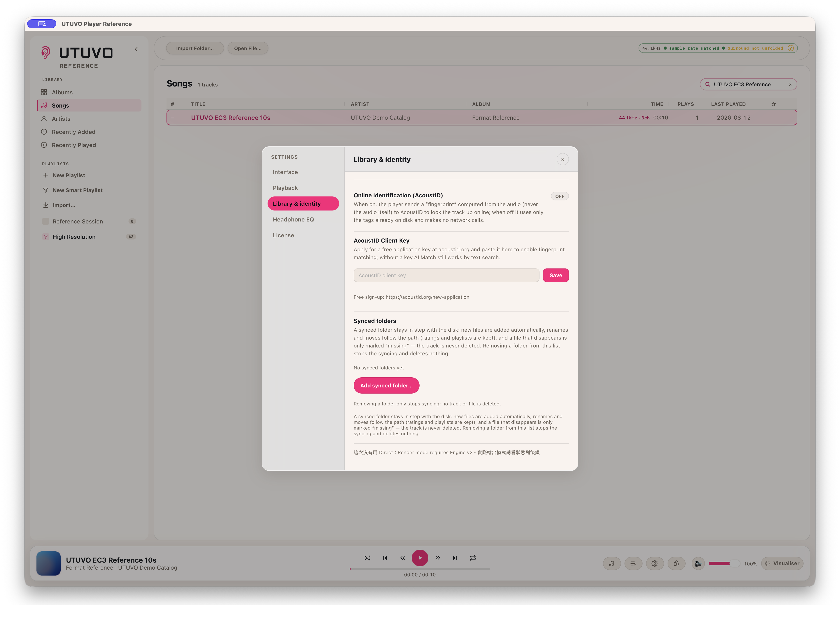Click Add synced folder... button
Viewport: 840px width, 619px height.
point(386,385)
